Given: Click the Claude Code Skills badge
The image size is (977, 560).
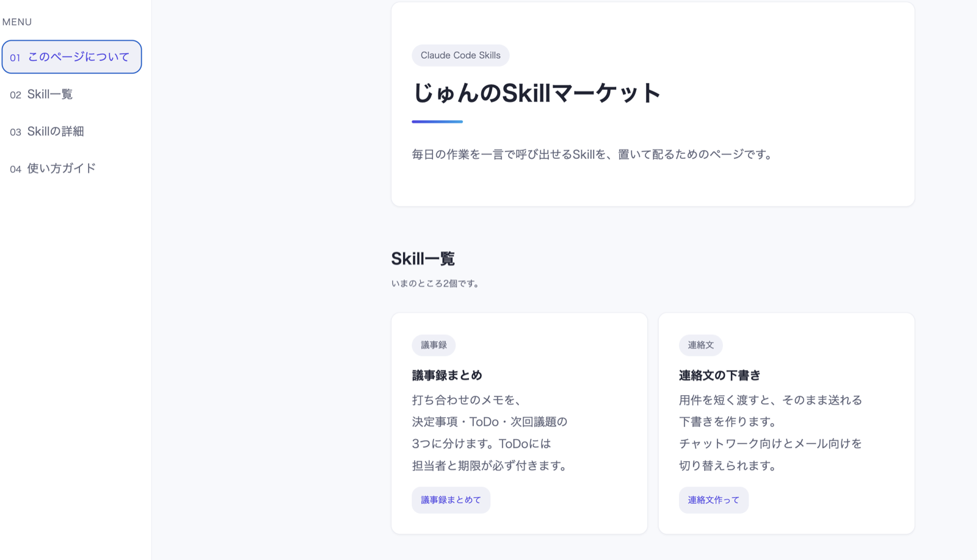Looking at the screenshot, I should [460, 55].
